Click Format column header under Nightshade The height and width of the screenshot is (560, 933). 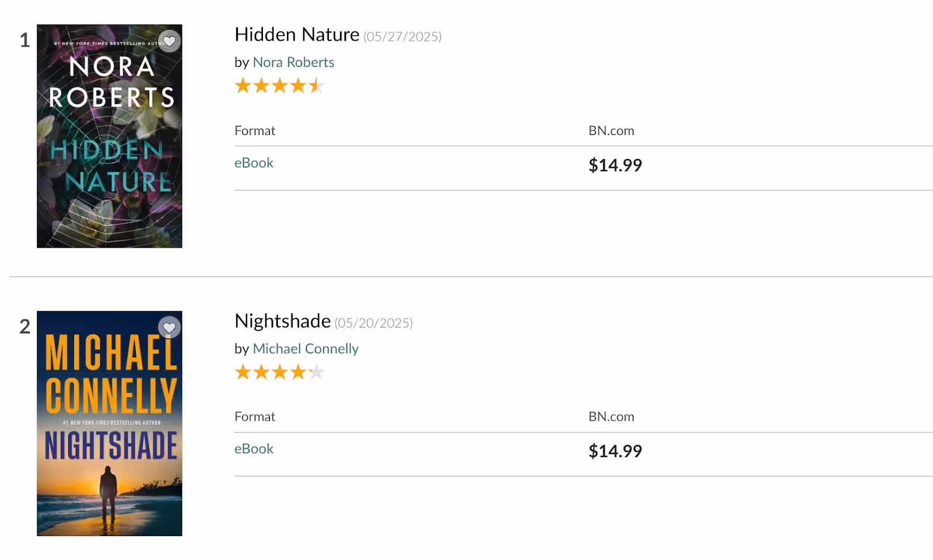coord(255,417)
